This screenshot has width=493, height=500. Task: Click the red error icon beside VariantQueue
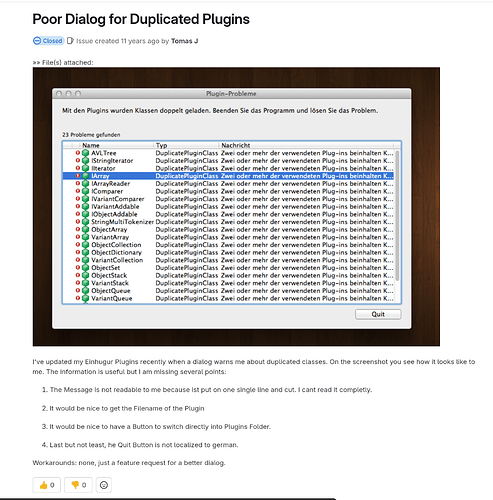[x=78, y=298]
